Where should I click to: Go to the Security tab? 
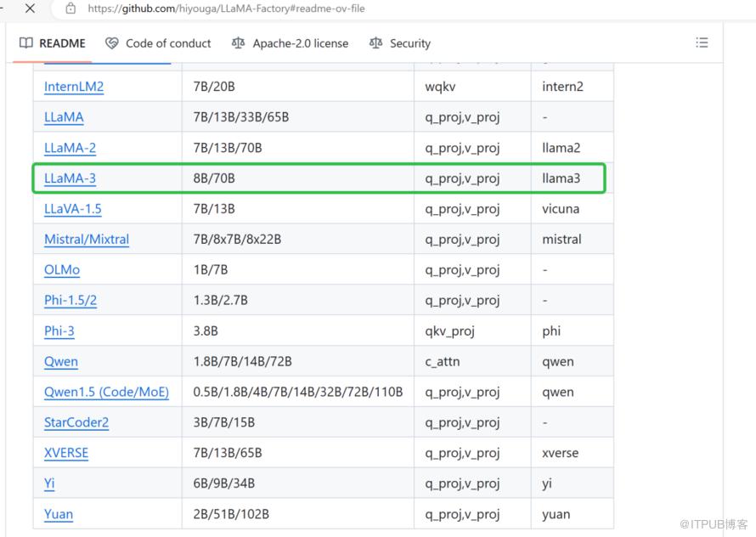tap(400, 43)
